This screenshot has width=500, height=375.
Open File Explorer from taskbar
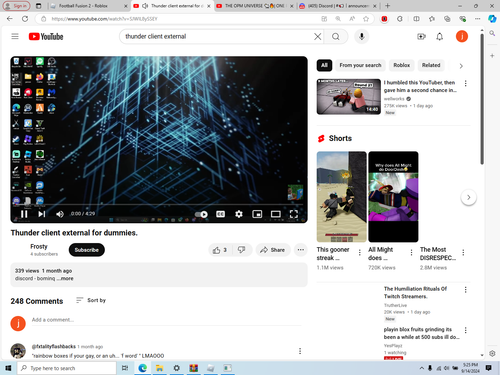(x=159, y=368)
